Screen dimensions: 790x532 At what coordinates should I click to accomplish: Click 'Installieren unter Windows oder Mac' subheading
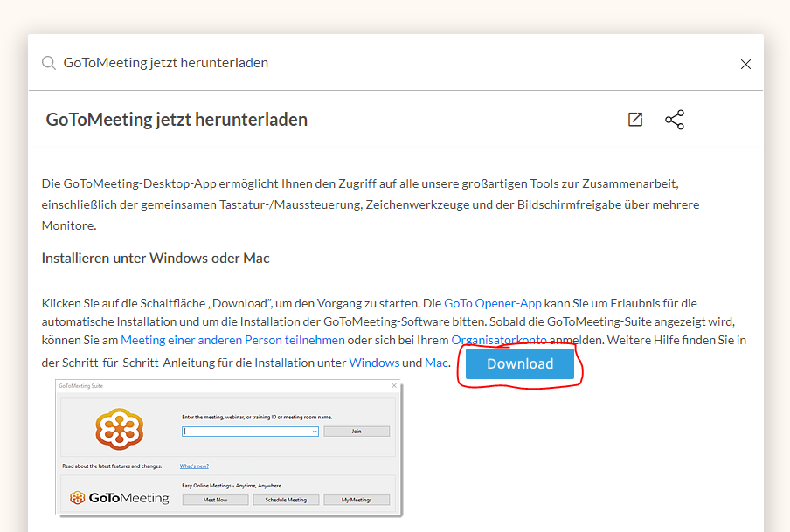click(156, 259)
